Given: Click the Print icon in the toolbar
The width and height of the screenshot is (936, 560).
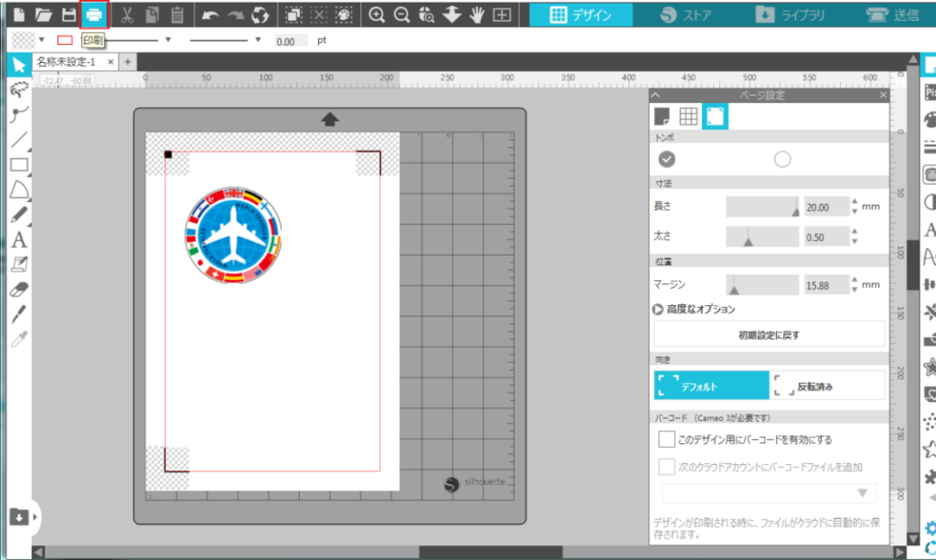Looking at the screenshot, I should point(94,15).
